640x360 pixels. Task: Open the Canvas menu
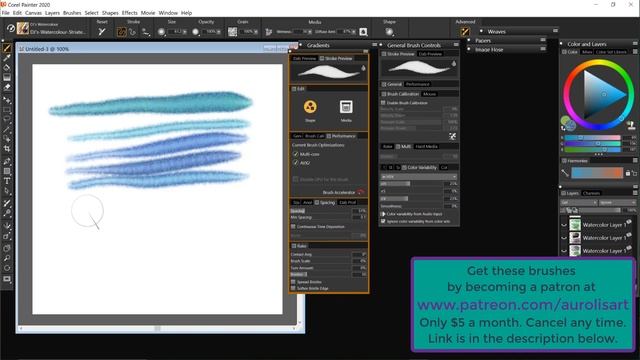(33, 13)
